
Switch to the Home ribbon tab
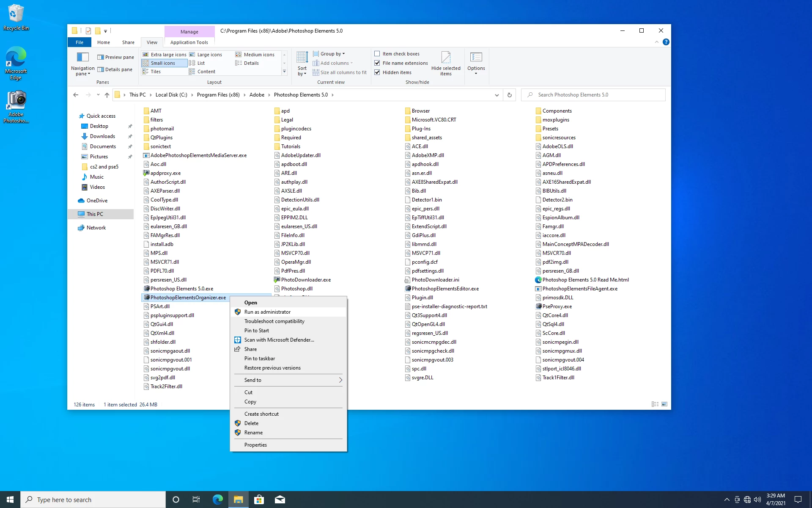point(103,42)
